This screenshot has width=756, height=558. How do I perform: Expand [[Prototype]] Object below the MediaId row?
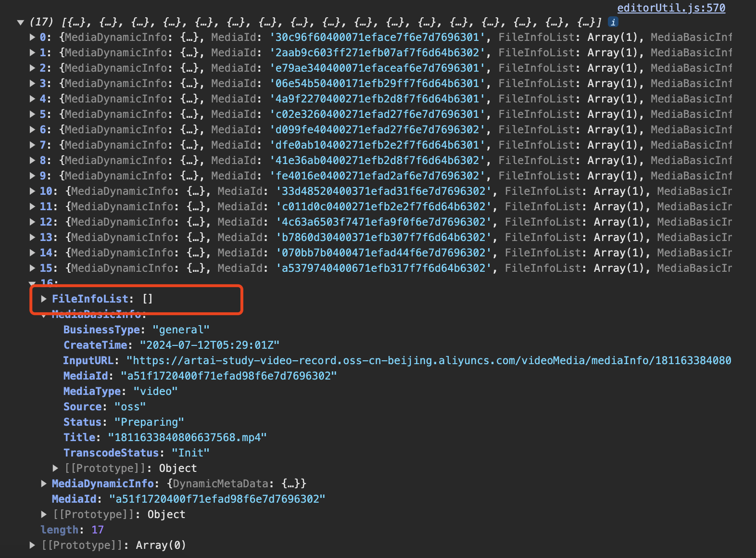(x=44, y=514)
